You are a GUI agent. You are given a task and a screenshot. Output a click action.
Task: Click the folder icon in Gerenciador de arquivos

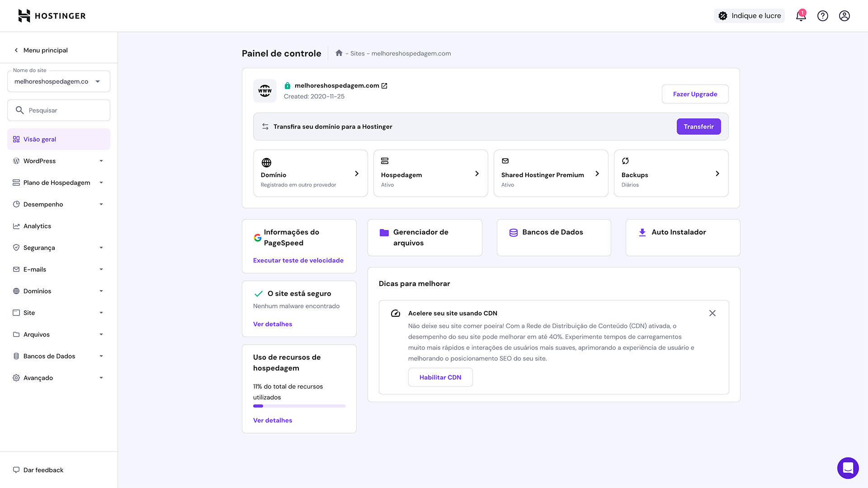(384, 233)
